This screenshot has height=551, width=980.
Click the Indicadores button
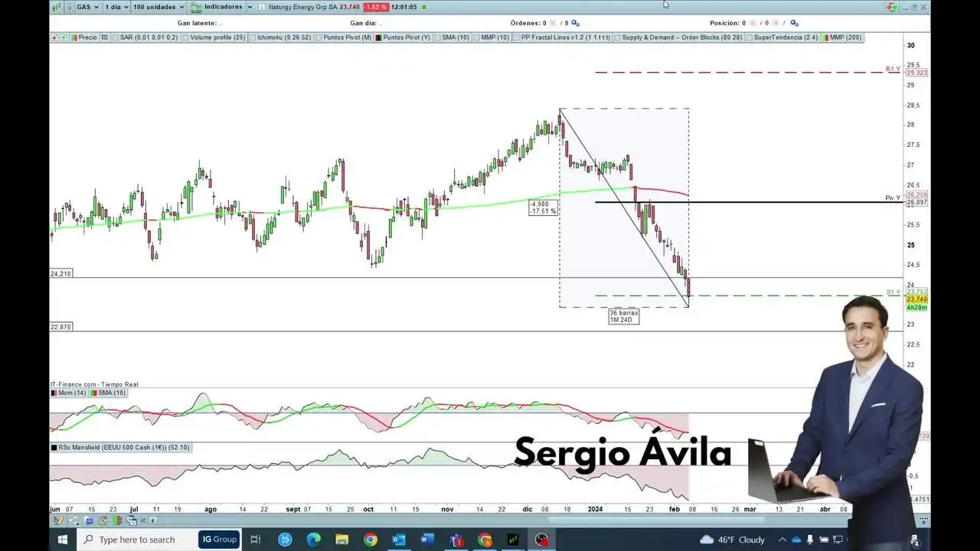(x=217, y=7)
